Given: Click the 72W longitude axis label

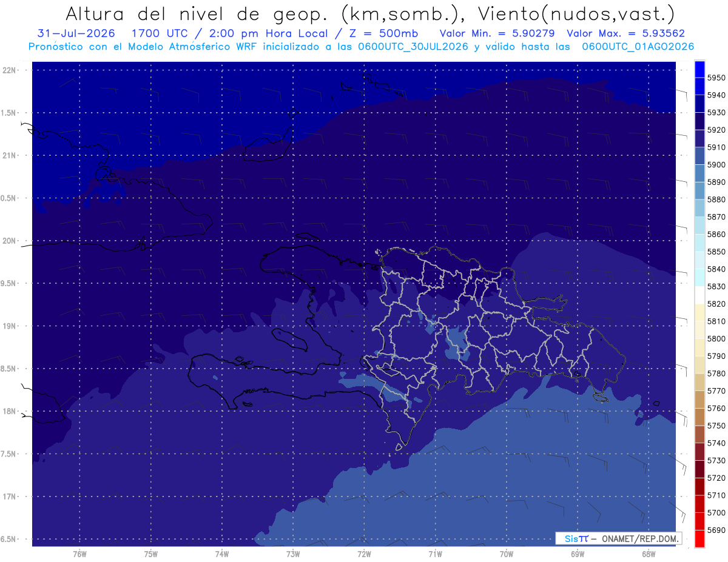Looking at the screenshot, I should tap(364, 554).
